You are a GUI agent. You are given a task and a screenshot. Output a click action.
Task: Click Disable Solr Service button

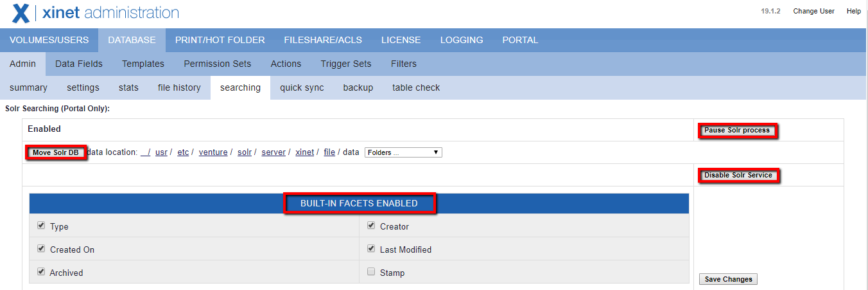(738, 175)
